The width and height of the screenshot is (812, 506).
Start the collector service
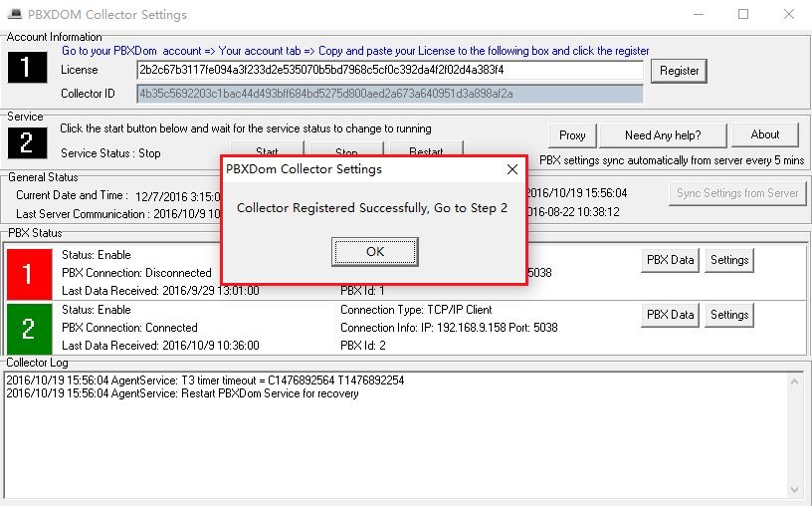267,148
